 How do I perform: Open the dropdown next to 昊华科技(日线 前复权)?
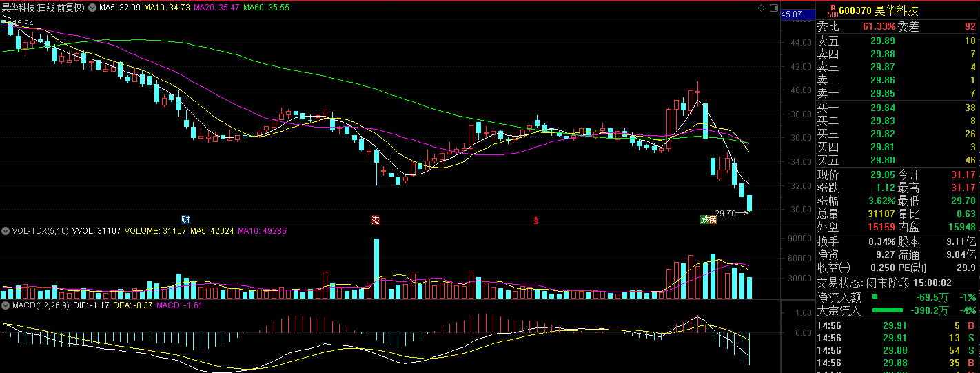tap(92, 8)
